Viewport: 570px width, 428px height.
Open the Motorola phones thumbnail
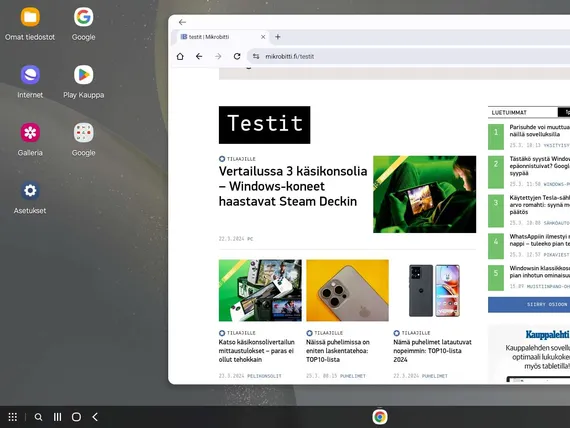click(434, 290)
